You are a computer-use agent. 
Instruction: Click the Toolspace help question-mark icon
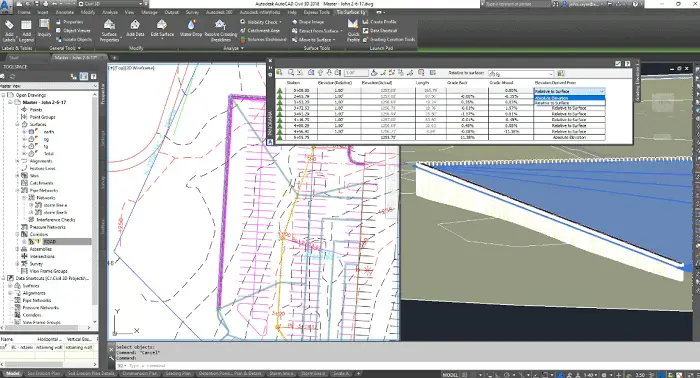coord(94,76)
